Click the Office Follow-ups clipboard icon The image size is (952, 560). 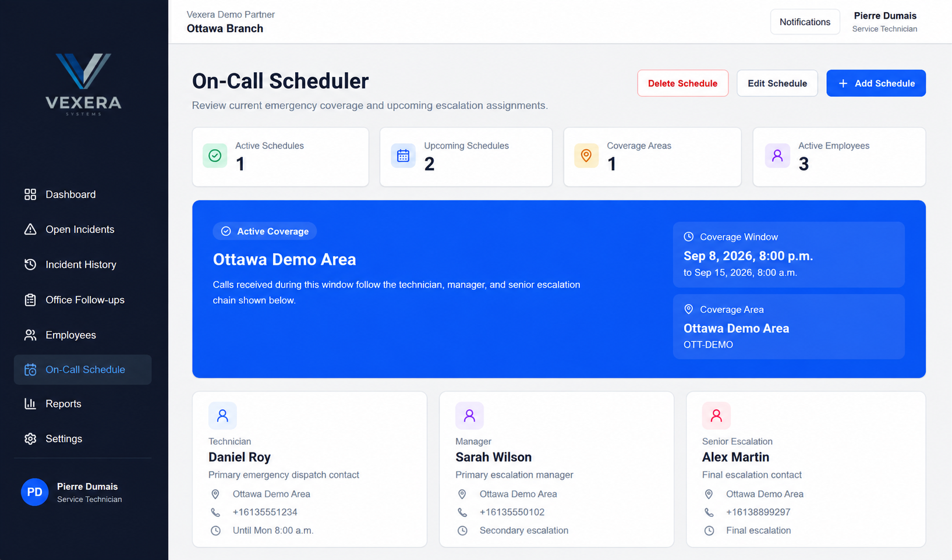click(x=30, y=300)
